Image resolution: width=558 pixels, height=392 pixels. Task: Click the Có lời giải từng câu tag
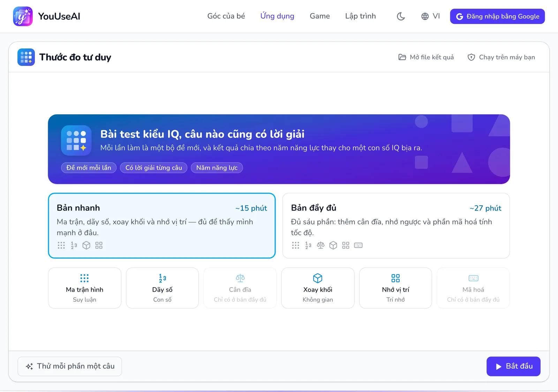[x=154, y=168]
